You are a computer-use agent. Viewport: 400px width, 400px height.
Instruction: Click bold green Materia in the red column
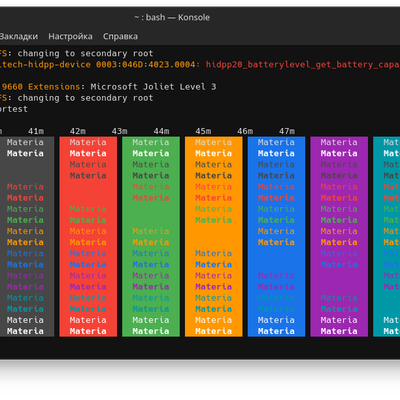[x=88, y=220]
